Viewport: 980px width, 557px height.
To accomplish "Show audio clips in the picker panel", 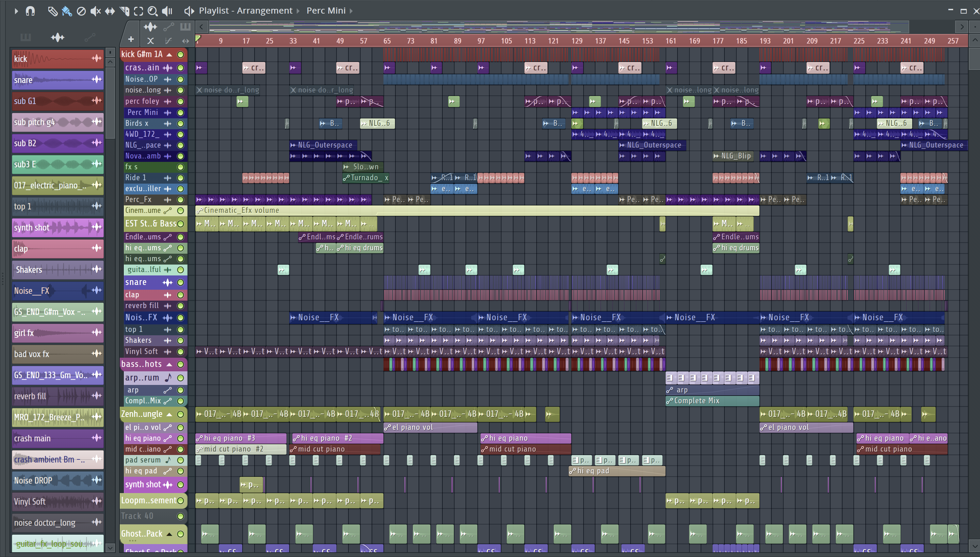I will click(x=58, y=37).
